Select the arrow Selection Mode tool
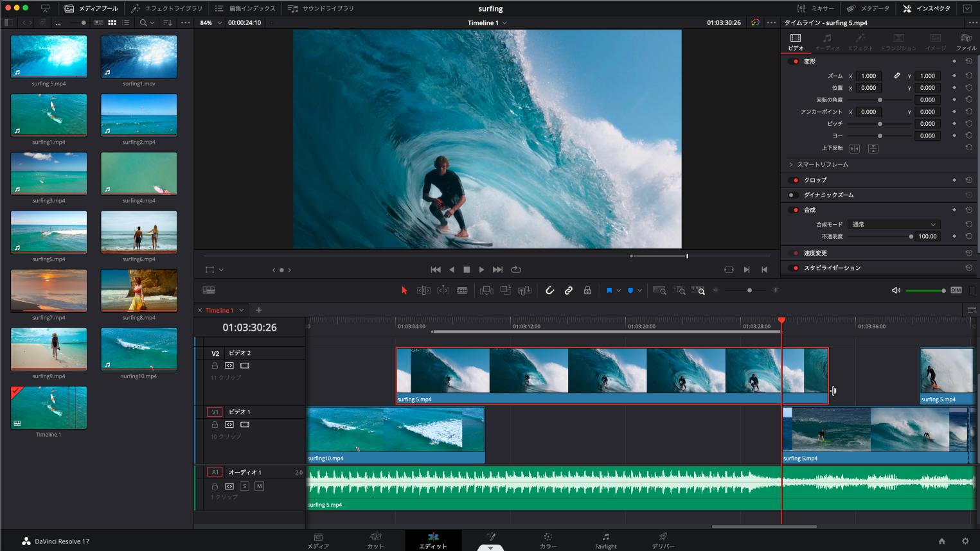The image size is (980, 551). pyautogui.click(x=404, y=290)
